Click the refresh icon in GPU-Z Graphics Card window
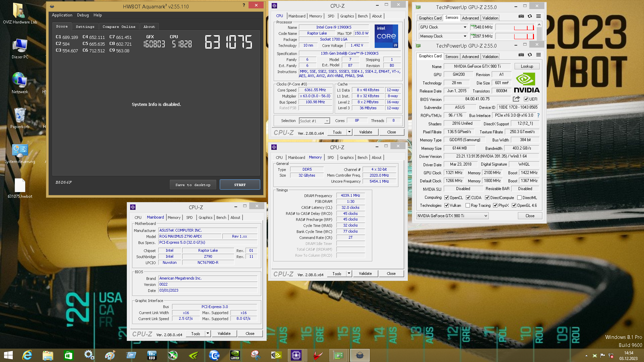This screenshot has width=644, height=362. coord(530,55)
